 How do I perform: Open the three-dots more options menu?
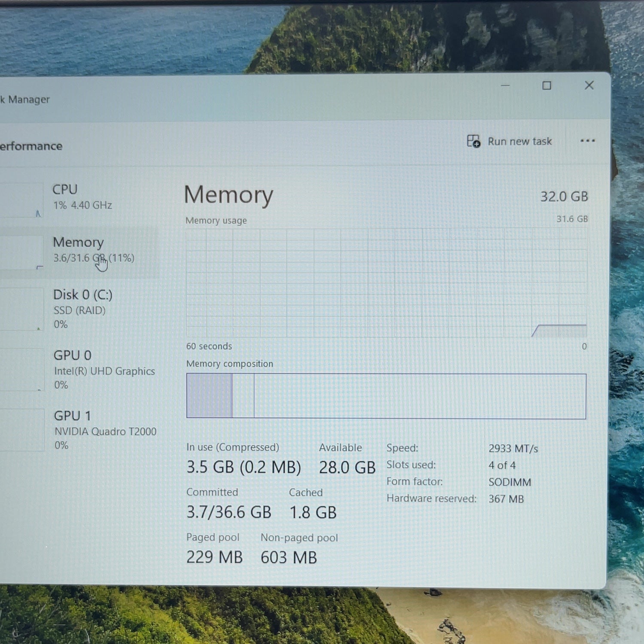(587, 141)
